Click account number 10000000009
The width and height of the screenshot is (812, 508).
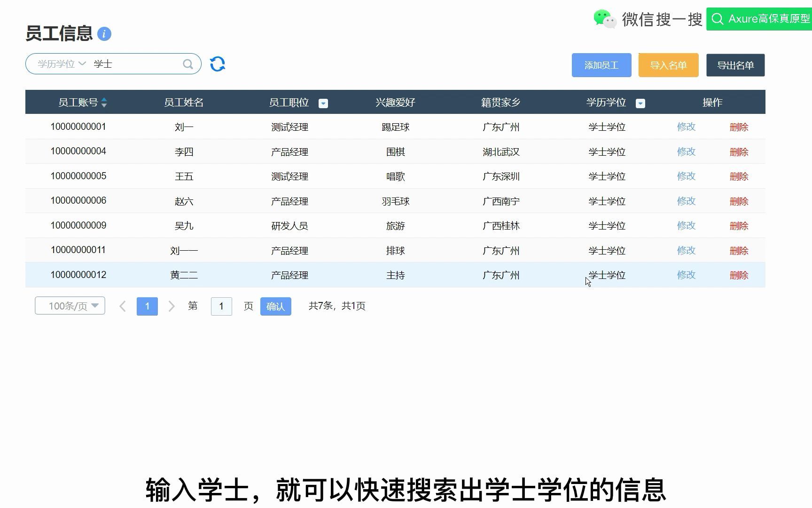point(78,225)
